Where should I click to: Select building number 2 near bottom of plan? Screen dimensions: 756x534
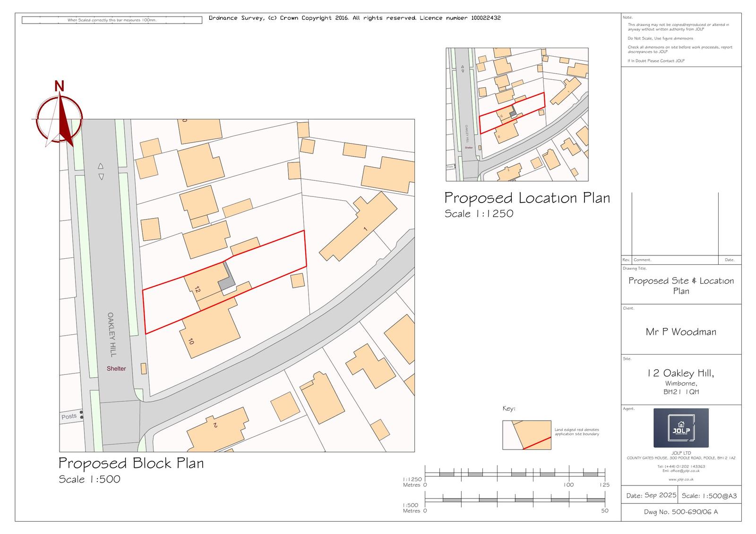(x=217, y=430)
